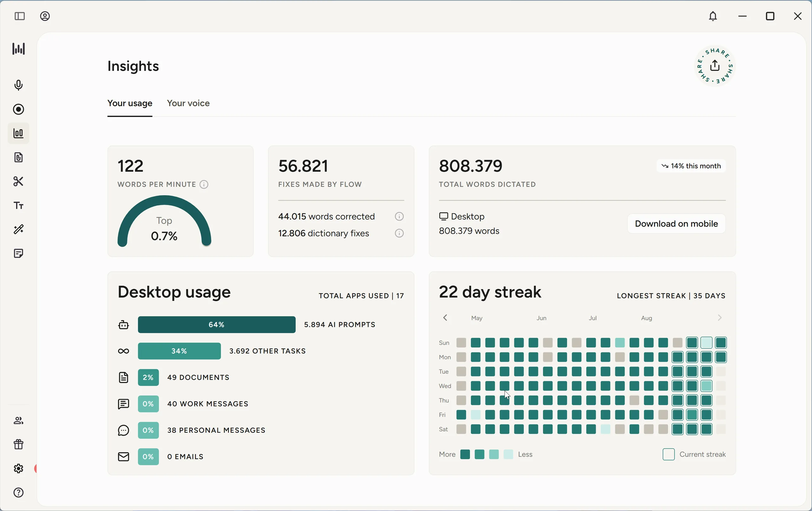This screenshot has height=511, width=812.
Task: Click the 0% bar for Personal Messages
Action: coord(148,430)
